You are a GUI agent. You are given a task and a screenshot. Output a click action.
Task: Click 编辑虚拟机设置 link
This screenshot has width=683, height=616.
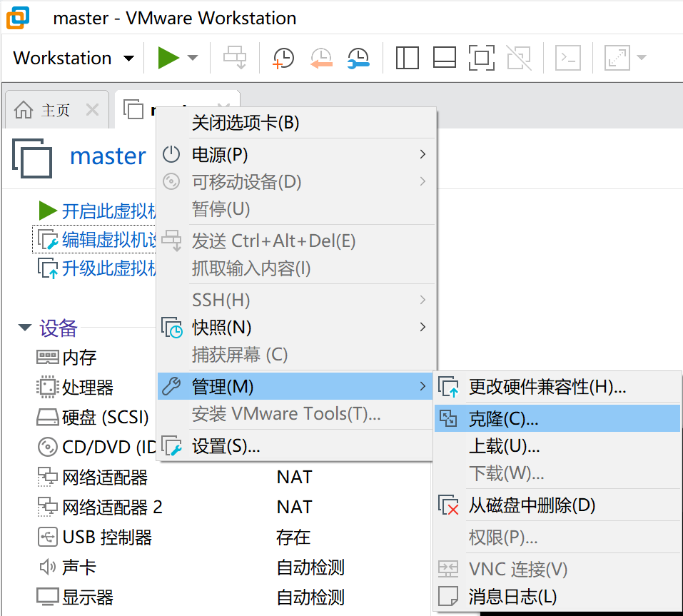[x=109, y=240]
